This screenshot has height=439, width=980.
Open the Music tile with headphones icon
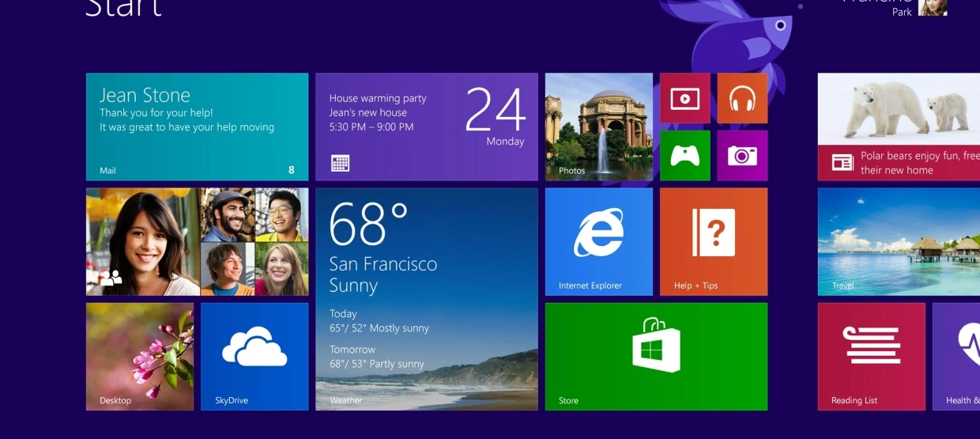[x=742, y=98]
